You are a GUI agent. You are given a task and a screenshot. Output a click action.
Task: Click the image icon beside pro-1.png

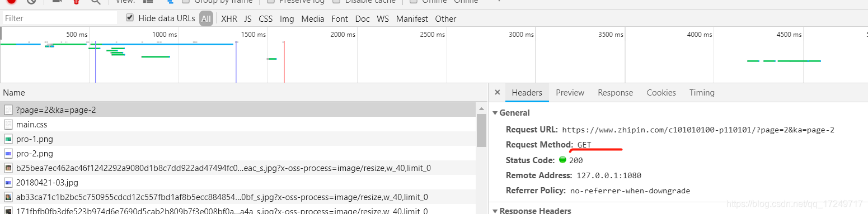[8, 139]
